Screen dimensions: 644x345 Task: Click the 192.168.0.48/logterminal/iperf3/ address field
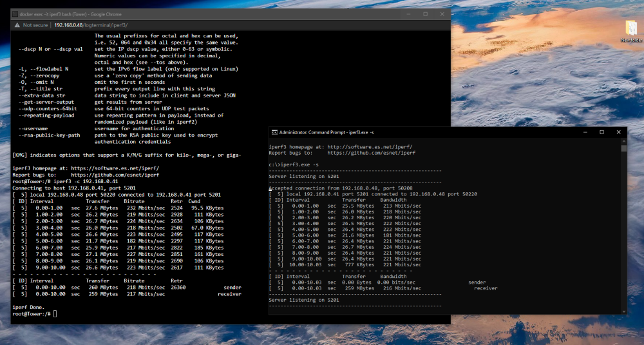click(x=91, y=25)
